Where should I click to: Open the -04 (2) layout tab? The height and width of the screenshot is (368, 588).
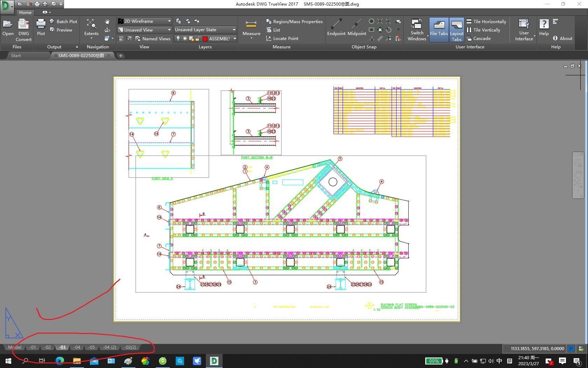110,347
